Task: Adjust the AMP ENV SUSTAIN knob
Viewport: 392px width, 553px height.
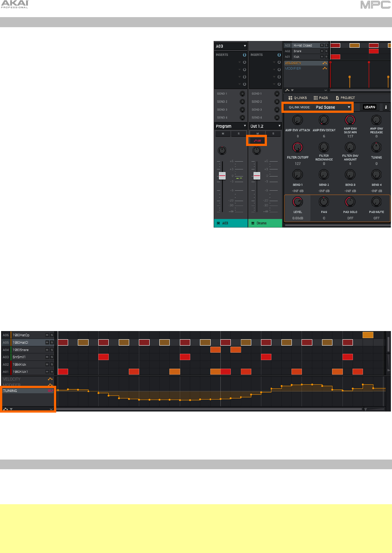Action: 350,120
